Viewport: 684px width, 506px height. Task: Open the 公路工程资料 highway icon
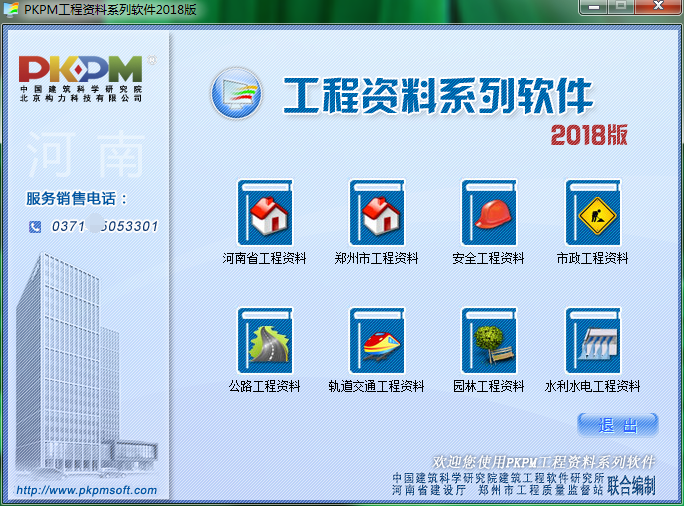(265, 341)
